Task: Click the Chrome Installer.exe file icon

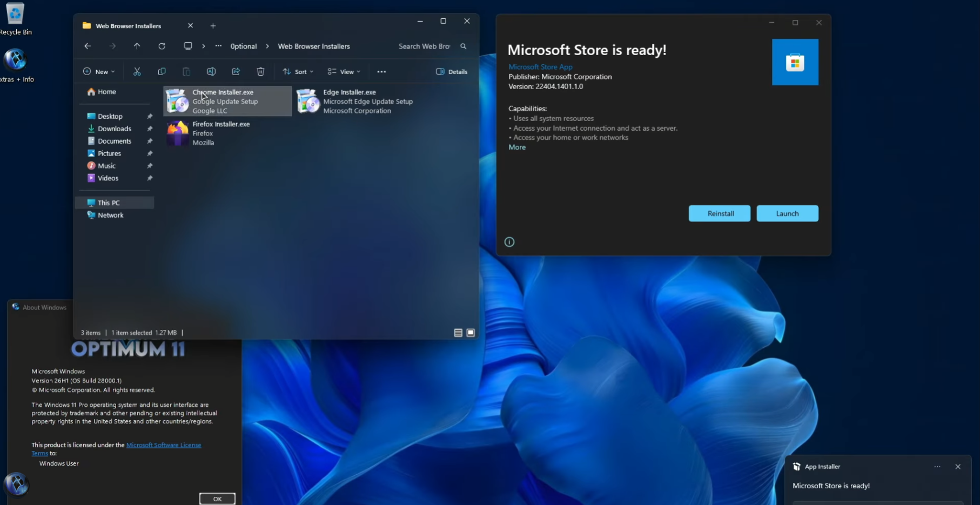Action: tap(177, 101)
